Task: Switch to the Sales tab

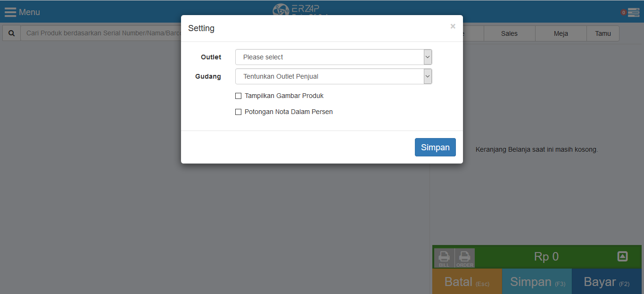Action: pos(509,33)
